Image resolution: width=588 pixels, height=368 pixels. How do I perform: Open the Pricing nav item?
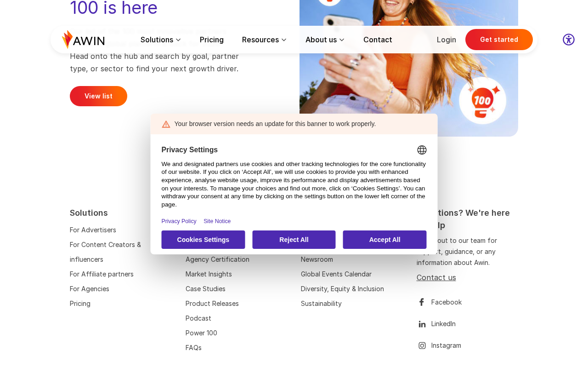coord(212,40)
